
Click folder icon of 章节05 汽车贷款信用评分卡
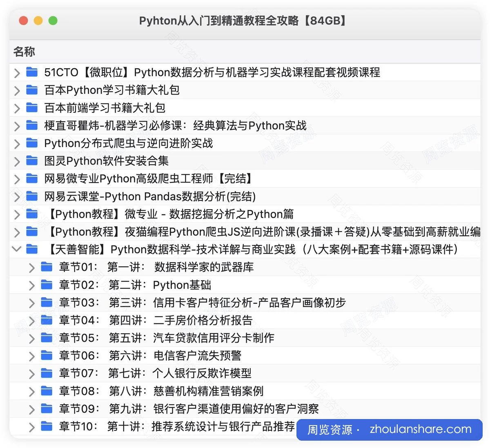click(x=47, y=338)
